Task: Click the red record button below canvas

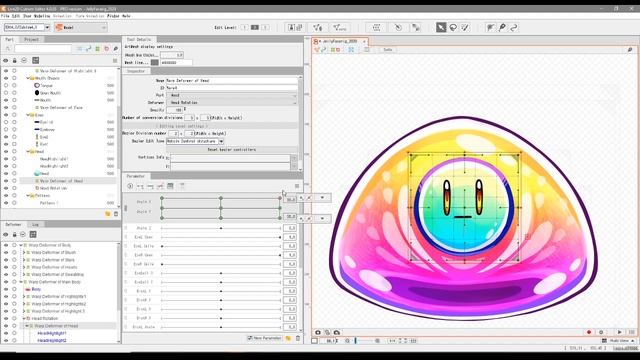Action: pyautogui.click(x=589, y=332)
